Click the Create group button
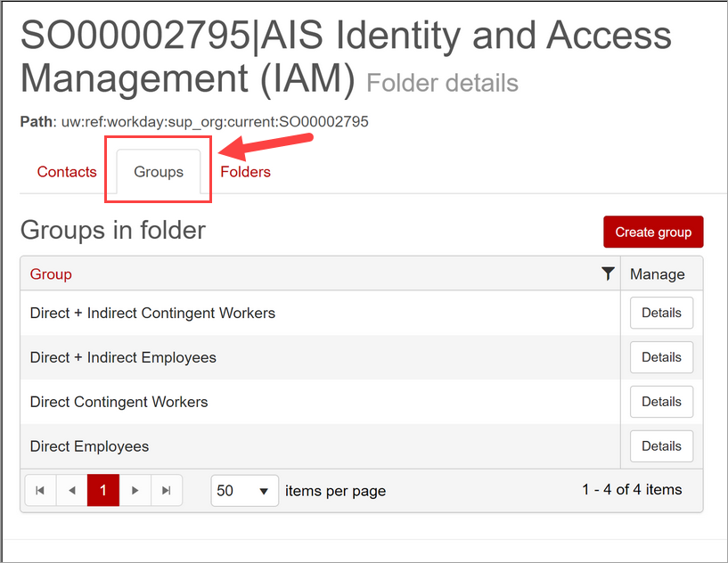728x563 pixels. click(653, 232)
